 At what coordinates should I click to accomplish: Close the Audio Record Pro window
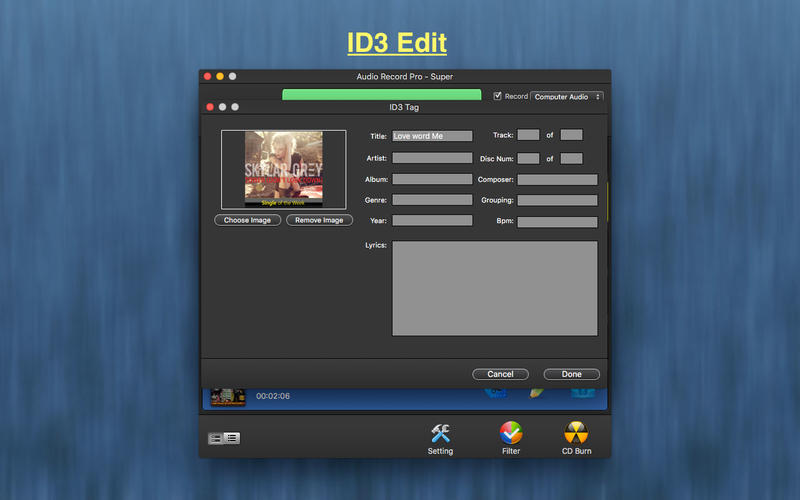click(x=208, y=76)
